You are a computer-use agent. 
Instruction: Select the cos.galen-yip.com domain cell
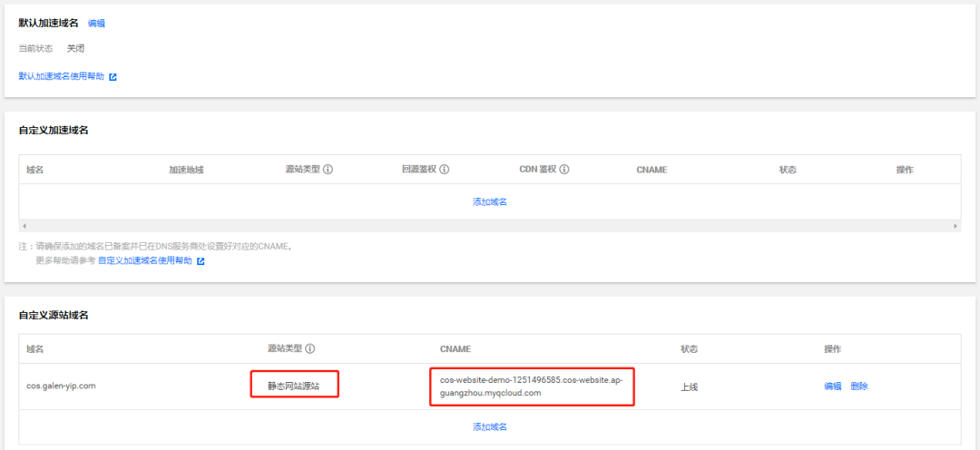[61, 386]
